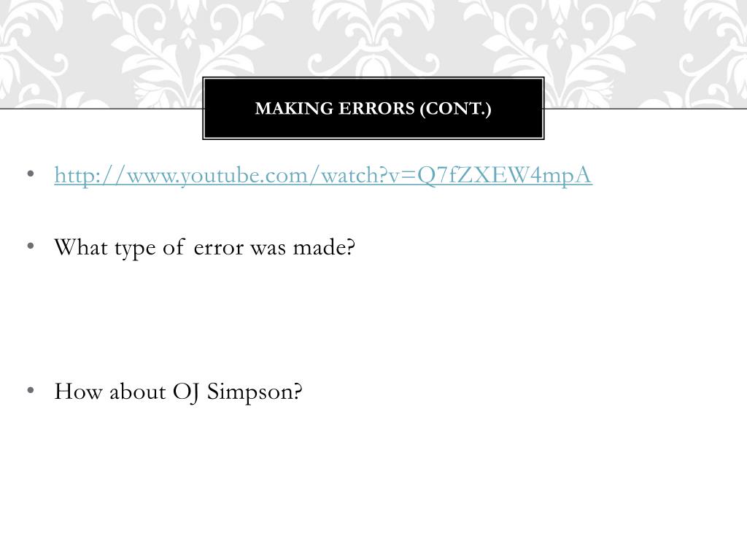Click the horizontal line right of the title box
The width and height of the screenshot is (747, 560).
(x=646, y=109)
